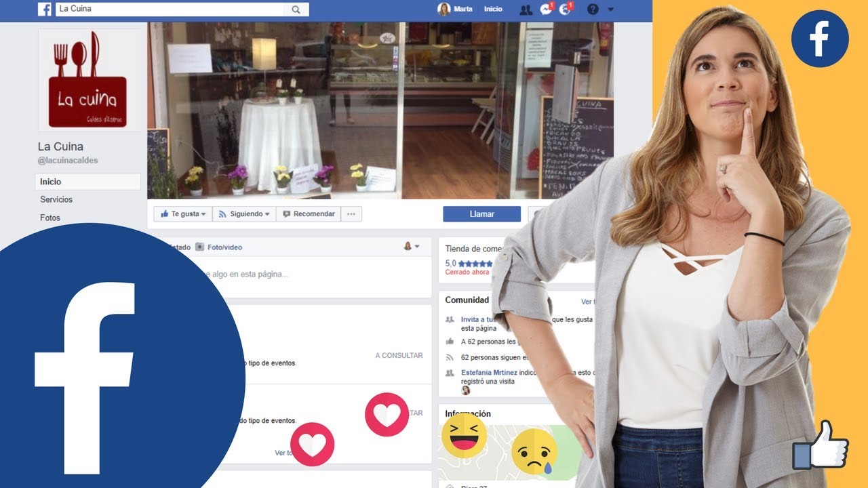Image resolution: width=868 pixels, height=488 pixels.
Task: Select Inicio in page sidebar
Action: point(87,182)
